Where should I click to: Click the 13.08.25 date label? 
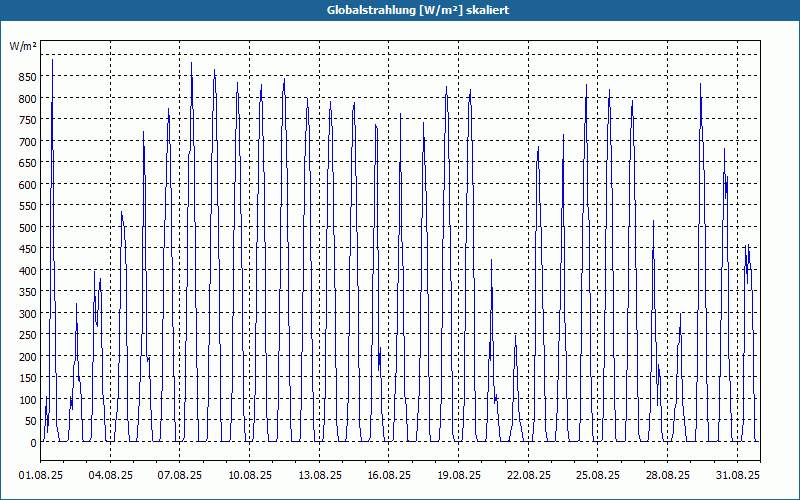click(319, 476)
